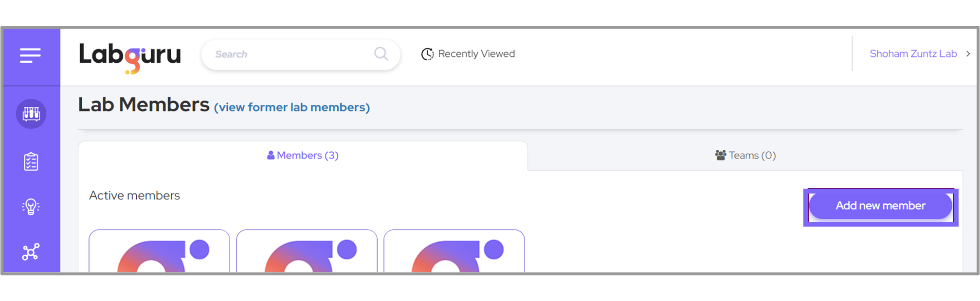Click the Labguru logo
980x301 pixels.
click(130, 56)
